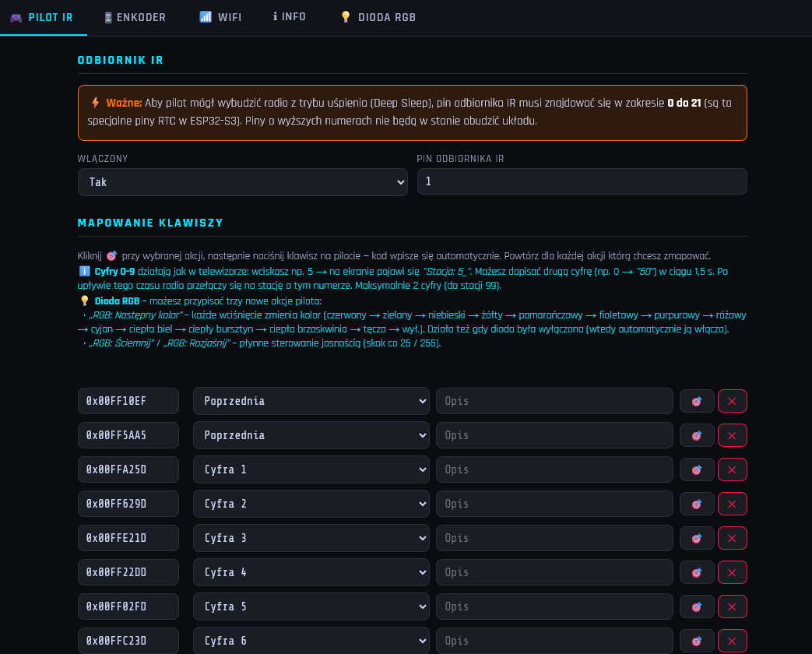
Task: Expand the Cyfra 2 action dropdown
Action: [x=311, y=504]
